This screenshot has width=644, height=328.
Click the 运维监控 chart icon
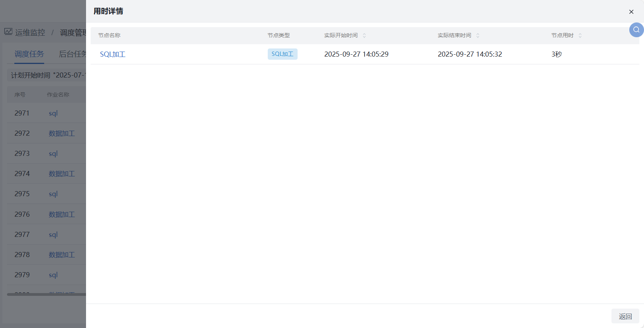[8, 32]
